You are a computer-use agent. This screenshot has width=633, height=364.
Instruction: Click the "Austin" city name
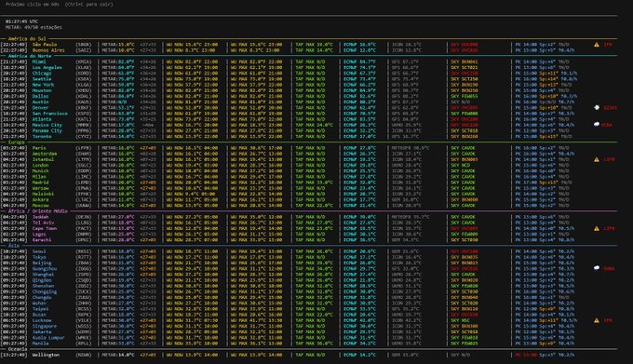point(41,102)
